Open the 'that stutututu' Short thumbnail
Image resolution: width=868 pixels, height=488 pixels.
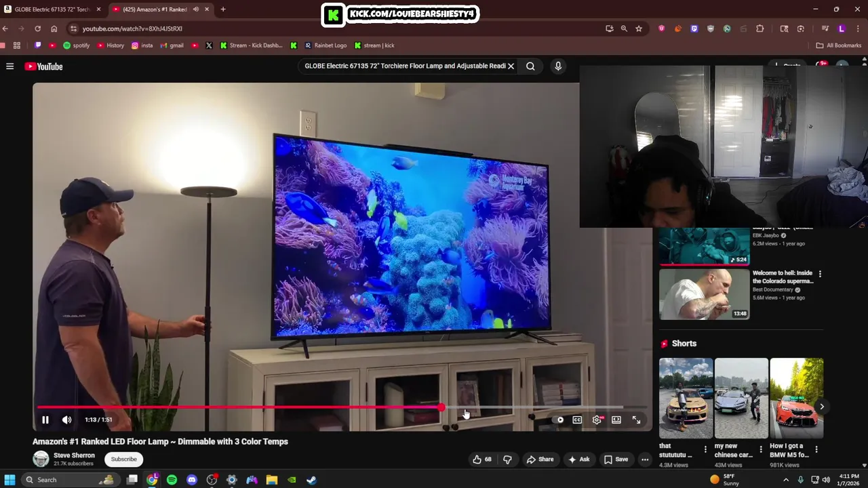coord(686,398)
